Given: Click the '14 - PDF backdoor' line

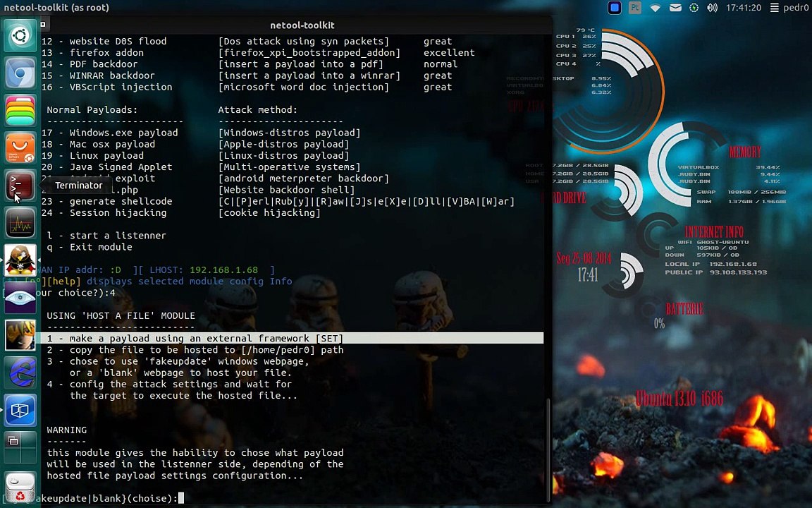Looking at the screenshot, I should (90, 64).
